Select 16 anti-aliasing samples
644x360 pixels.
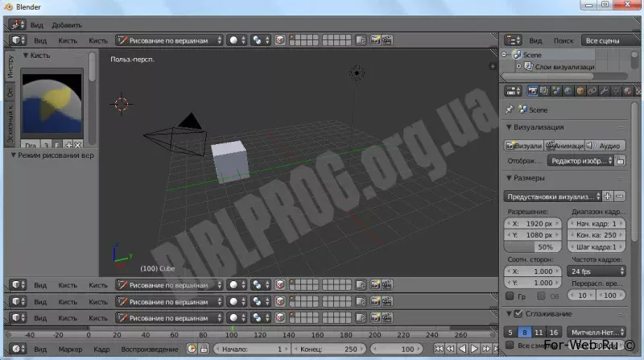[554, 332]
